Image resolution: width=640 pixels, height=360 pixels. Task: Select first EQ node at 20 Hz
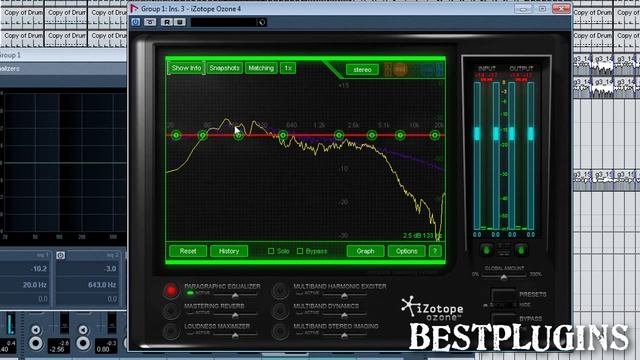click(x=176, y=135)
